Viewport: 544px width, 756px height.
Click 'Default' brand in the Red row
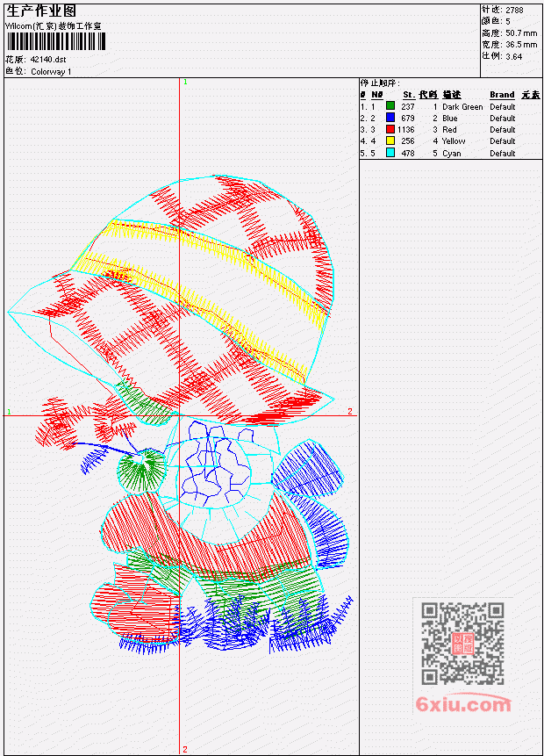coord(503,130)
